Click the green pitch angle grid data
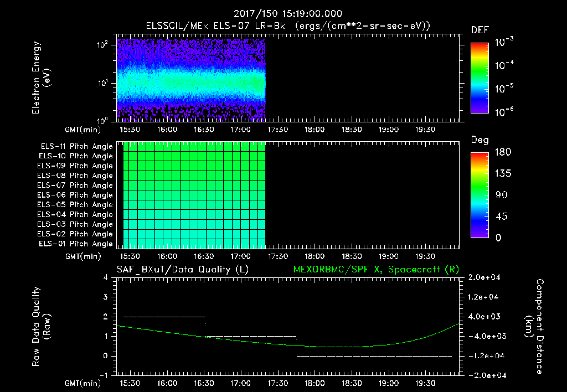 coord(194,195)
